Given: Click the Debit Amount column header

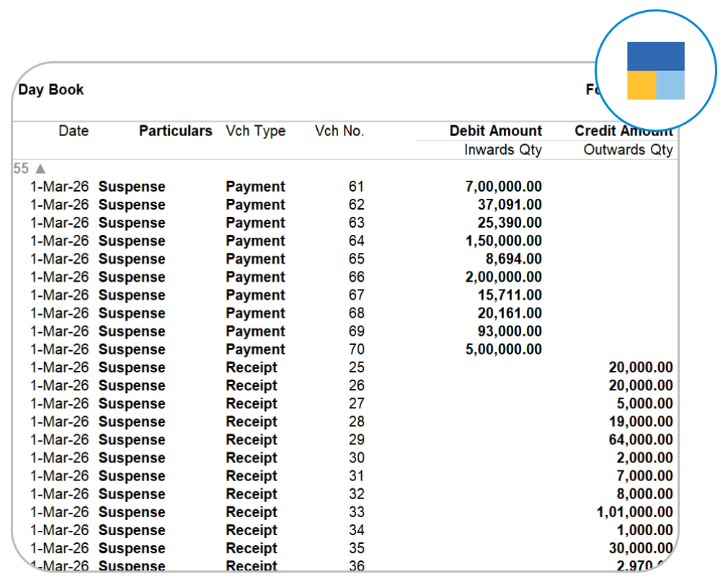Looking at the screenshot, I should pyautogui.click(x=495, y=131).
